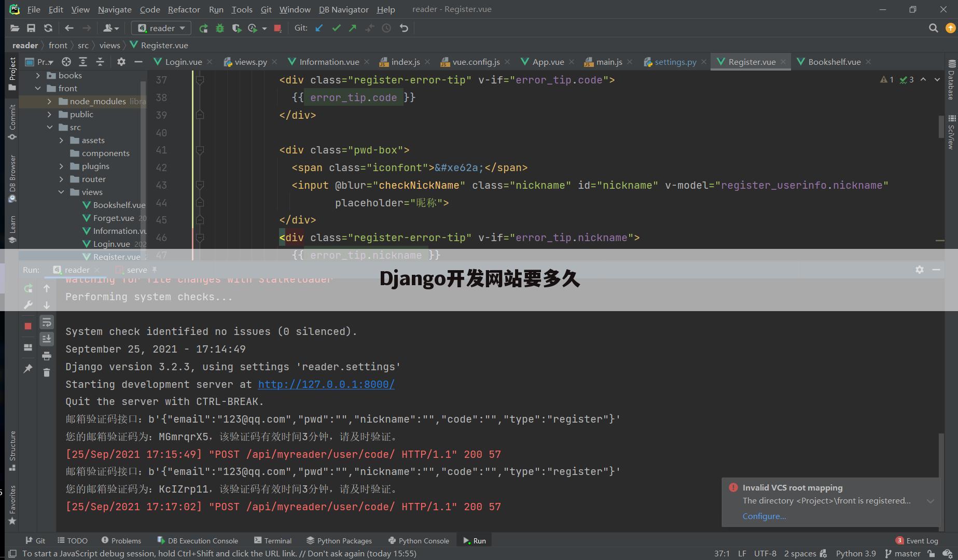Toggle the SciView right-side panel
The width and height of the screenshot is (958, 560).
tap(951, 132)
